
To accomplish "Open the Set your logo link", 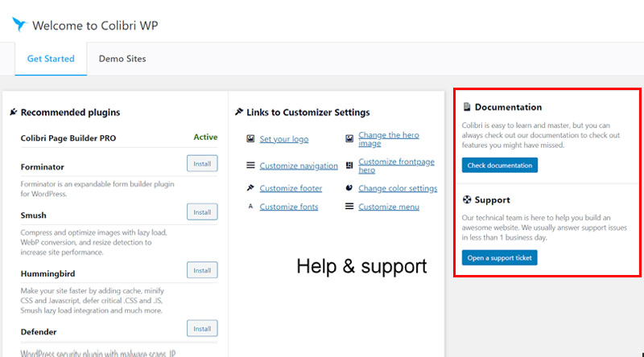I will [x=284, y=139].
